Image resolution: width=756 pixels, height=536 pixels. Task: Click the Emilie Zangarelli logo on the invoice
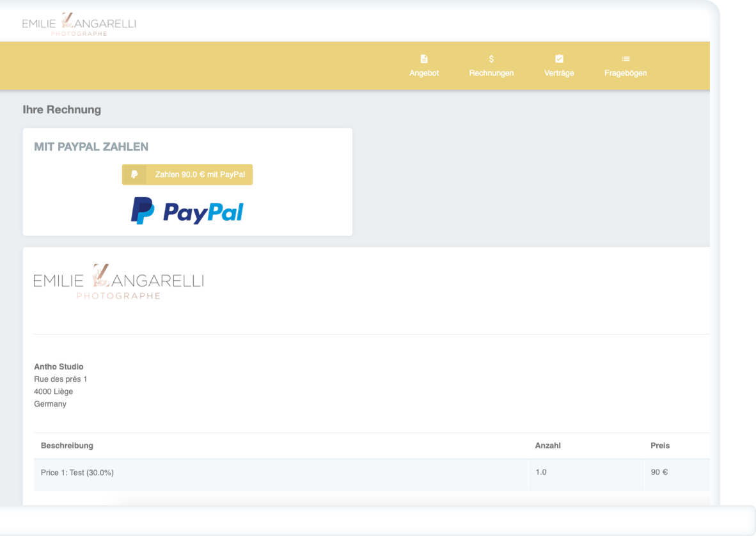click(118, 281)
